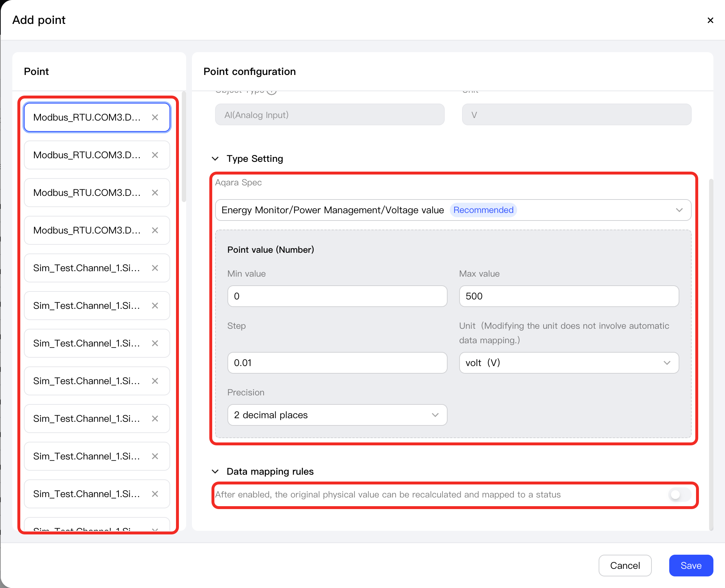Collapse the Data mapping rules section

215,471
